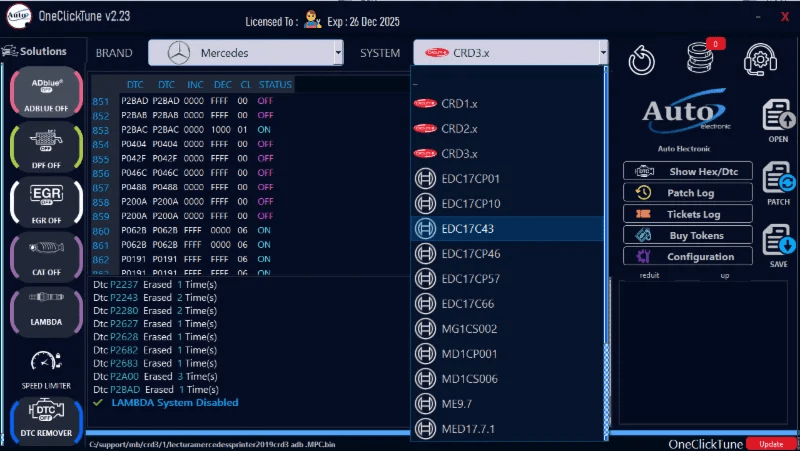Select ME9.7 from system list
The width and height of the screenshot is (800, 451).
tap(508, 404)
